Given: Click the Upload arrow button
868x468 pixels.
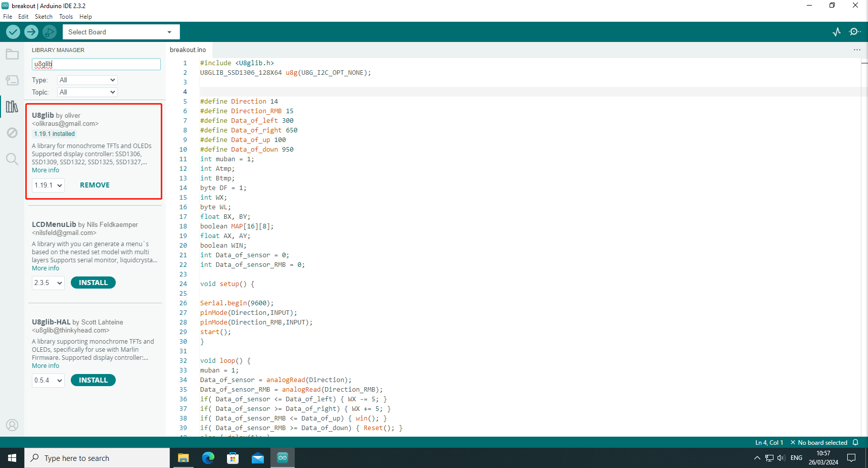Looking at the screenshot, I should coord(31,32).
